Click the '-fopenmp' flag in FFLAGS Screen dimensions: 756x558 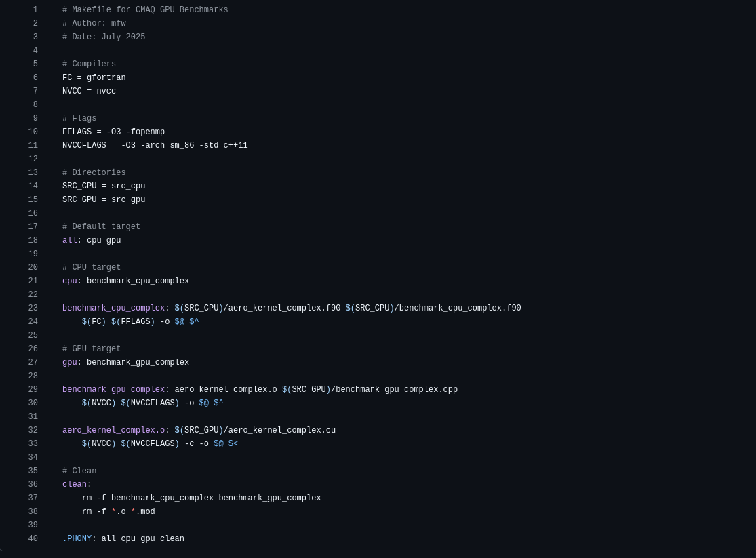145,132
